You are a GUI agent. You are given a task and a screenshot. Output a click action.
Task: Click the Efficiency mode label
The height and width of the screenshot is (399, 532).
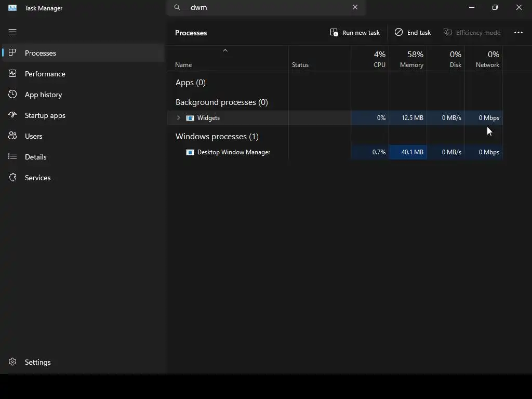[478, 33]
